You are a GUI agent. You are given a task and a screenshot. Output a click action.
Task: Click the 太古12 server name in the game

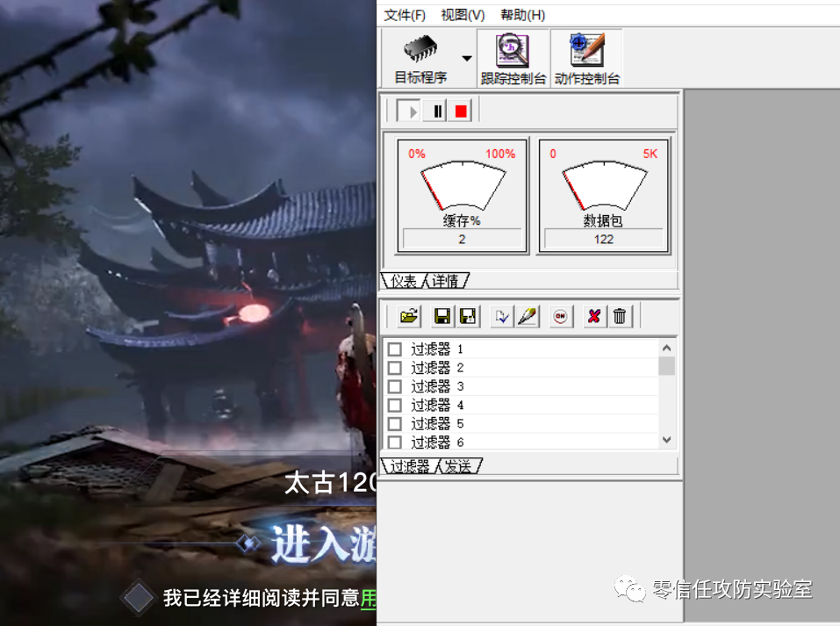(331, 483)
